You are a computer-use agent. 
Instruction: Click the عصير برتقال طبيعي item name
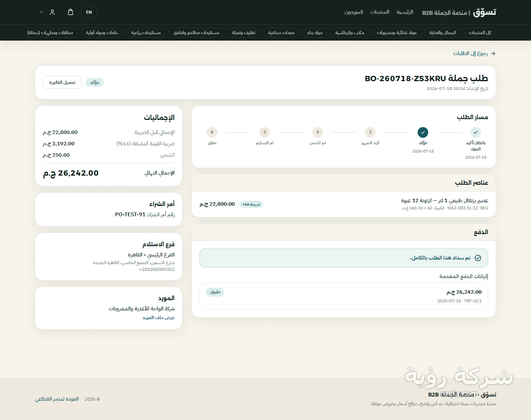pyautogui.click(x=445, y=200)
